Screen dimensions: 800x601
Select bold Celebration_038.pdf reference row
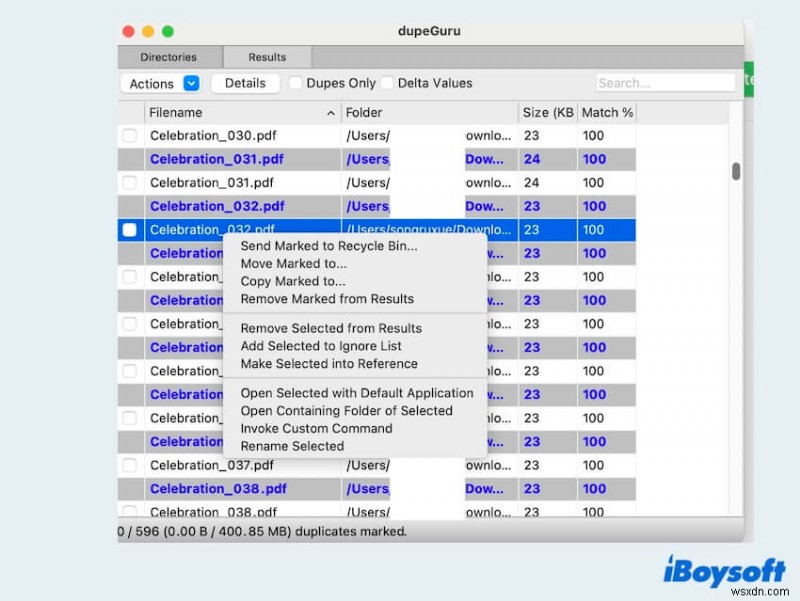pos(377,489)
